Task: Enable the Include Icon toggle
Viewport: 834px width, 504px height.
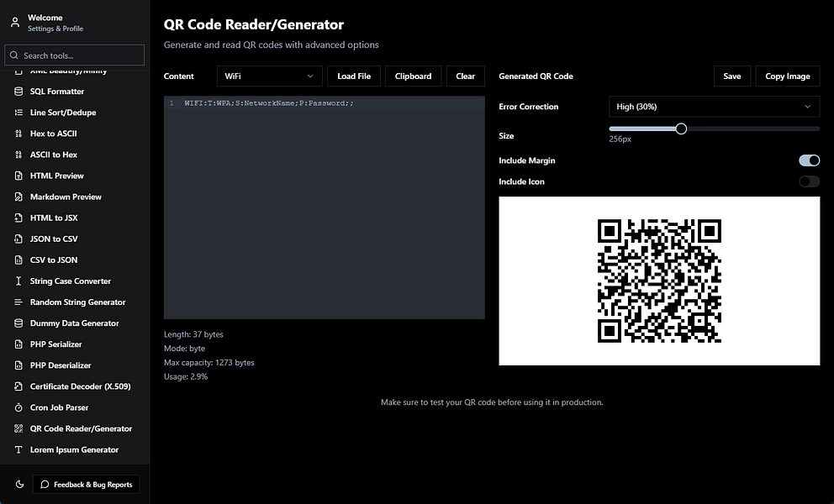Action: tap(808, 181)
